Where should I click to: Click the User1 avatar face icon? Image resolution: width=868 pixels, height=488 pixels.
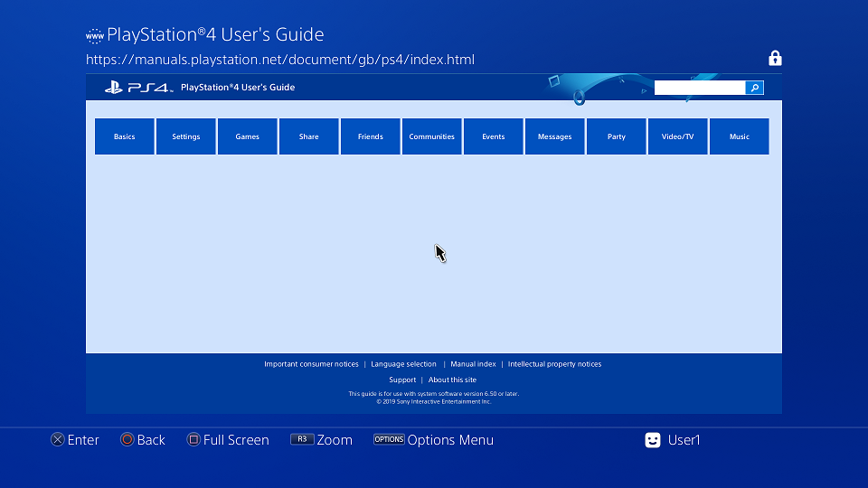(653, 440)
